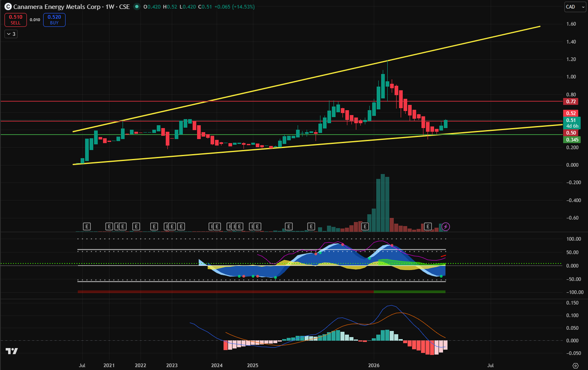
Task: Click the 0.150 MACD scale value
Action: tap(572, 302)
